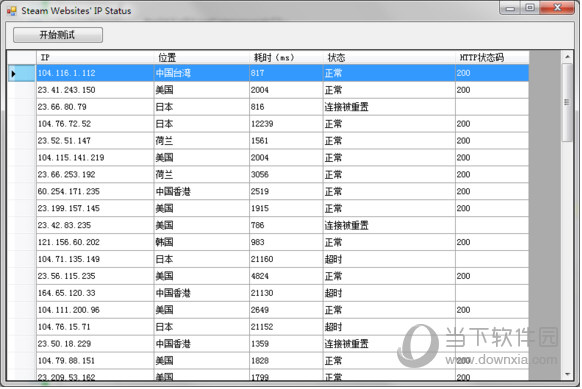Click row header of 23.41.243.150 row
Screen dimensions: 582x389
pyautogui.click(x=22, y=90)
